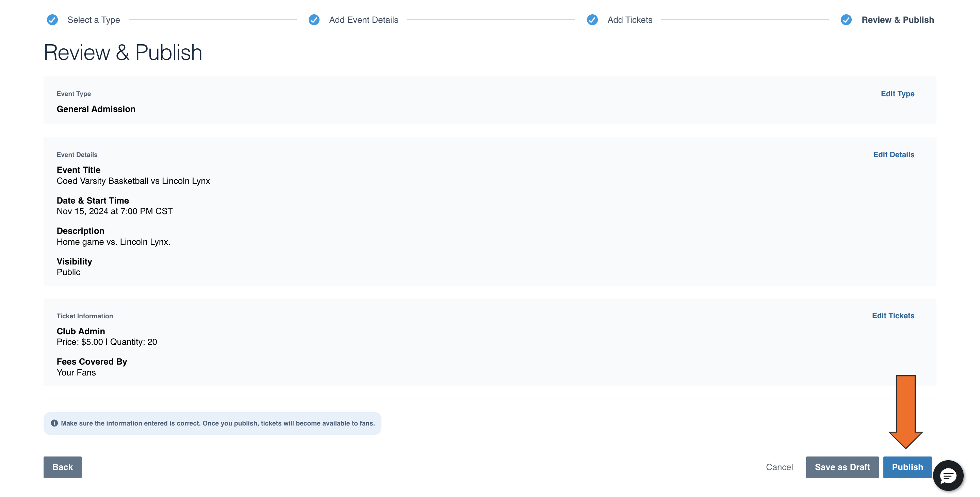
Task: Click the 'Description' field label
Action: [80, 230]
